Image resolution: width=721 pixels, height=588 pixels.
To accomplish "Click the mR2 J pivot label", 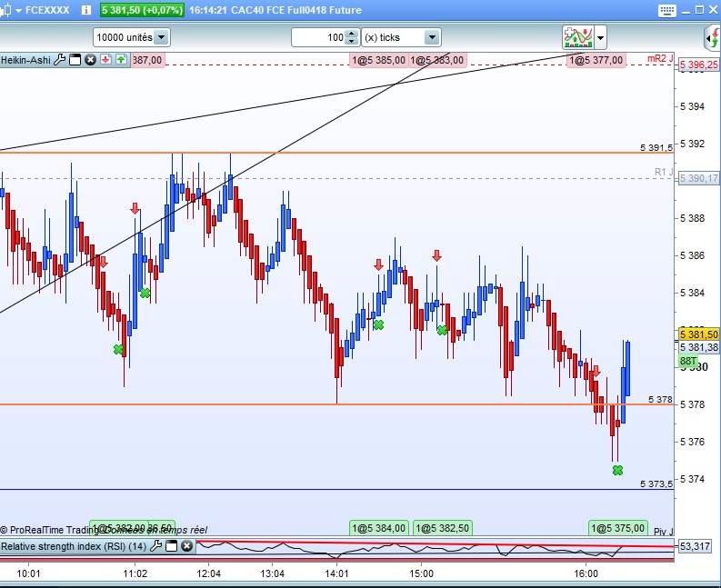I will coord(660,58).
